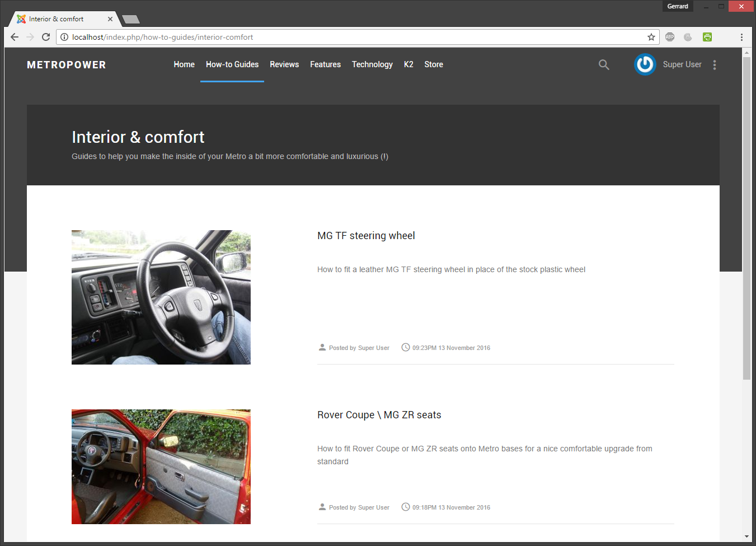Click the green extension icon
Screen dimensions: 756x546
coord(707,37)
